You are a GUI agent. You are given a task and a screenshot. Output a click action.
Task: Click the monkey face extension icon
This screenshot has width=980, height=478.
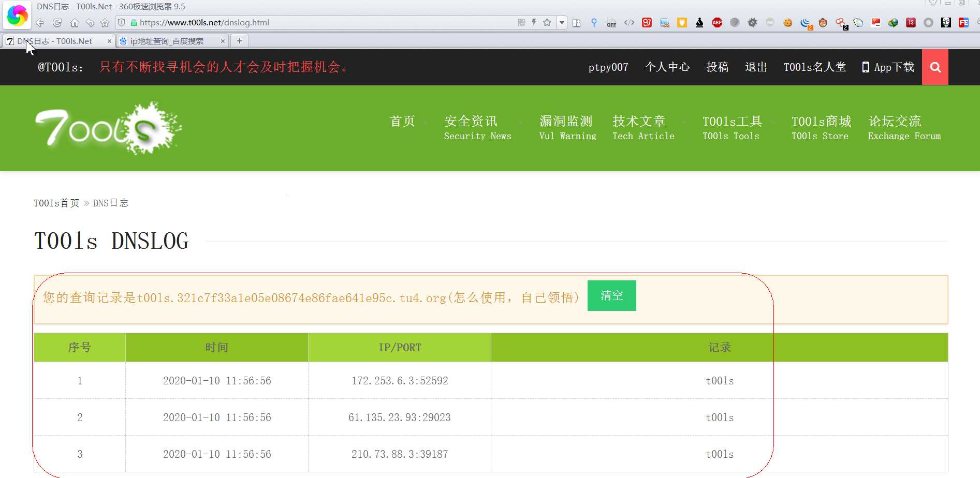[x=823, y=23]
